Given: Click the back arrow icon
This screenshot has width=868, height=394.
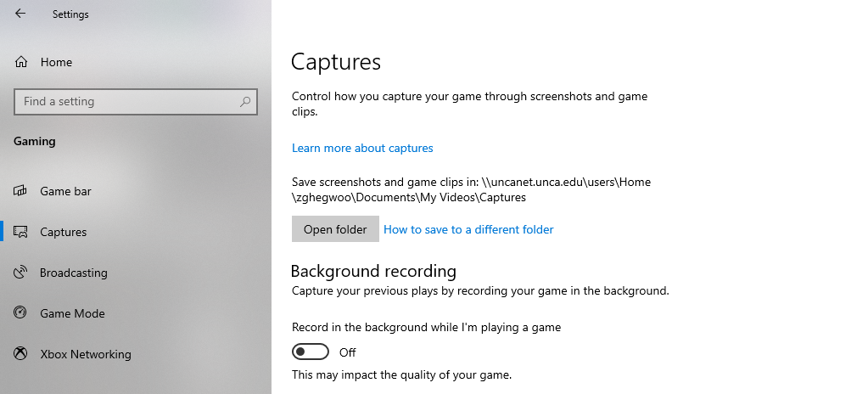Looking at the screenshot, I should pyautogui.click(x=20, y=14).
